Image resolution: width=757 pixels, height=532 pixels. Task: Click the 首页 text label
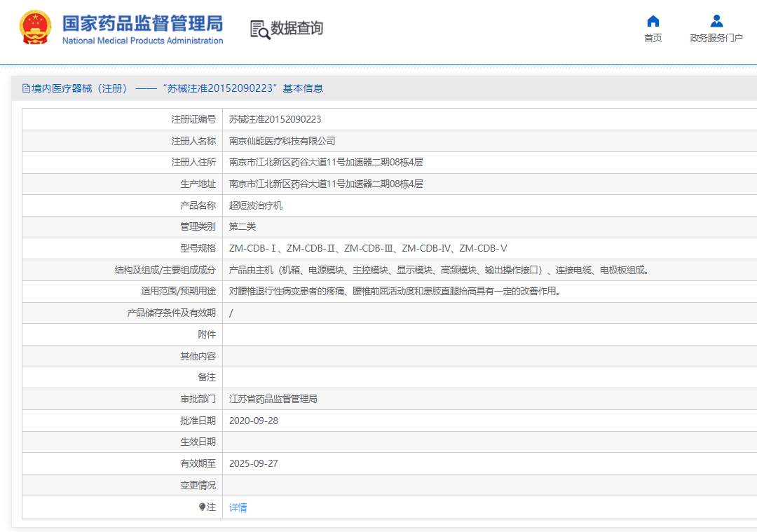(x=653, y=38)
